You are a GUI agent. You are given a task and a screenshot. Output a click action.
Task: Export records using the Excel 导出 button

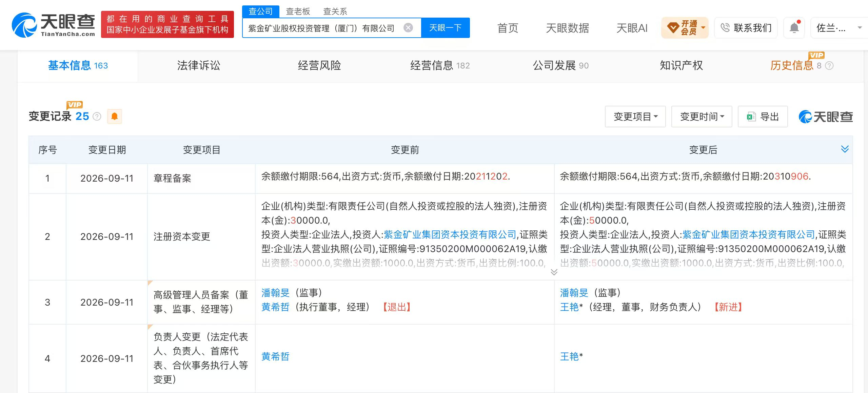point(763,117)
